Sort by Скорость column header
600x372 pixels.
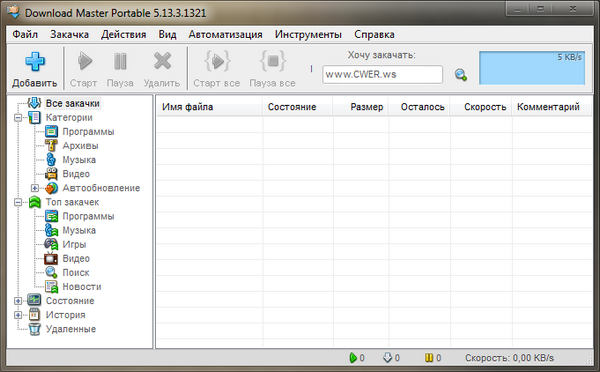click(481, 107)
